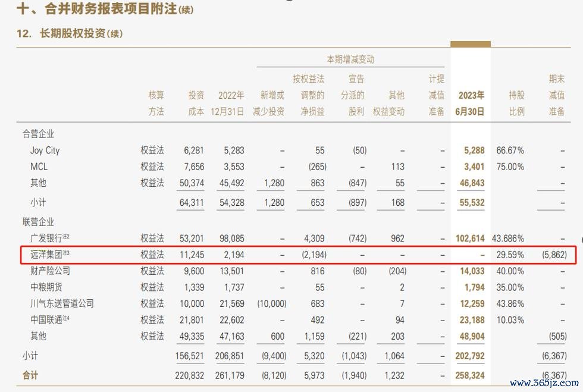Viewport: 583px width, 392px height.
Task: Click the grand total closing balance "258,324"
Action: pyautogui.click(x=471, y=375)
